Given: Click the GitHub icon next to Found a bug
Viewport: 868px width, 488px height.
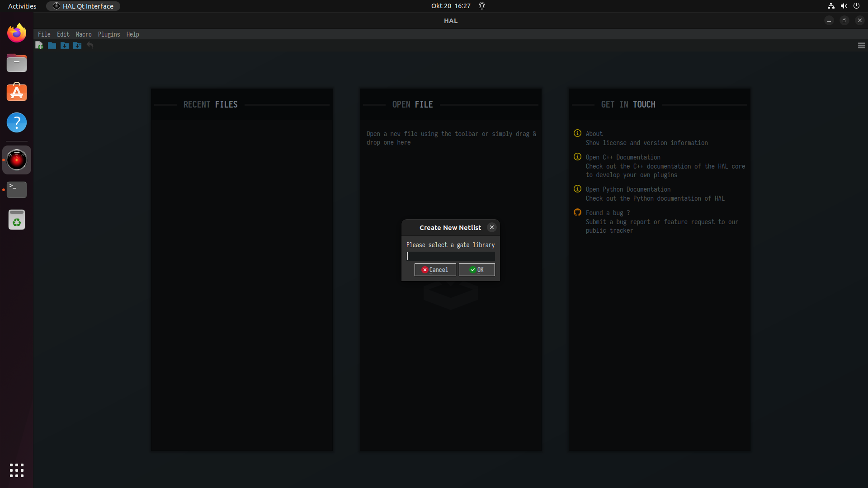Looking at the screenshot, I should 577,212.
